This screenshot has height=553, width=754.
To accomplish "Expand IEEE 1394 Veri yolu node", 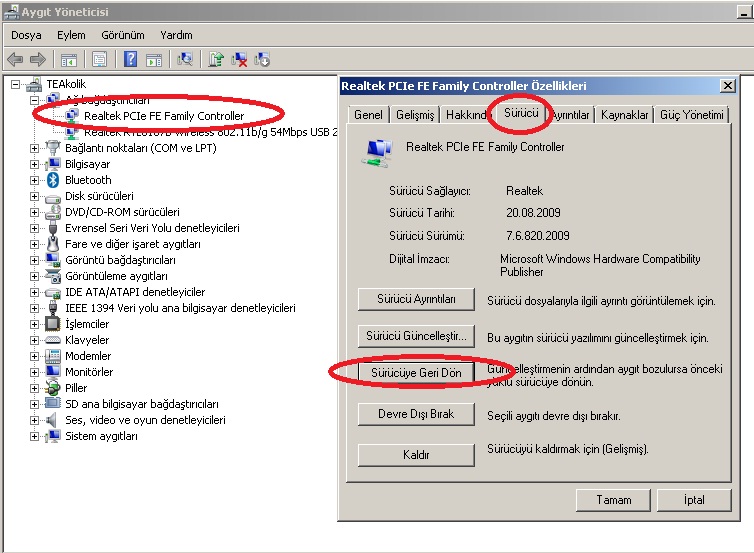I will (34, 308).
